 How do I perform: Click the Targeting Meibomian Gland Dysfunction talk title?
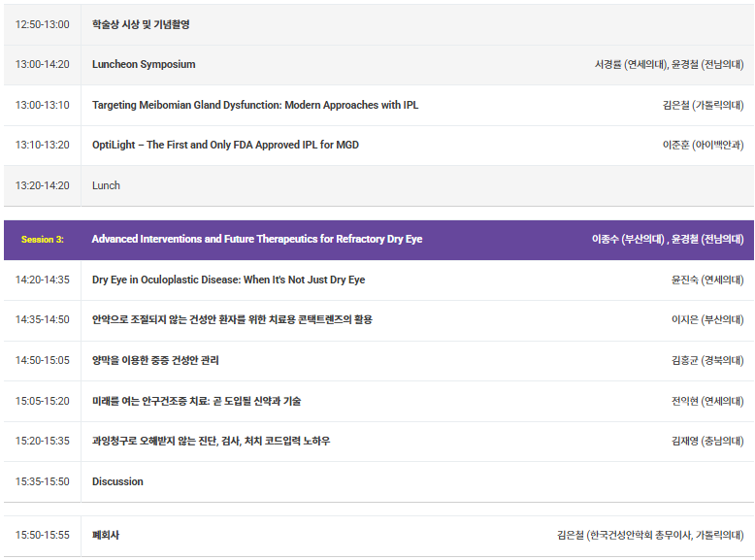pyautogui.click(x=255, y=105)
